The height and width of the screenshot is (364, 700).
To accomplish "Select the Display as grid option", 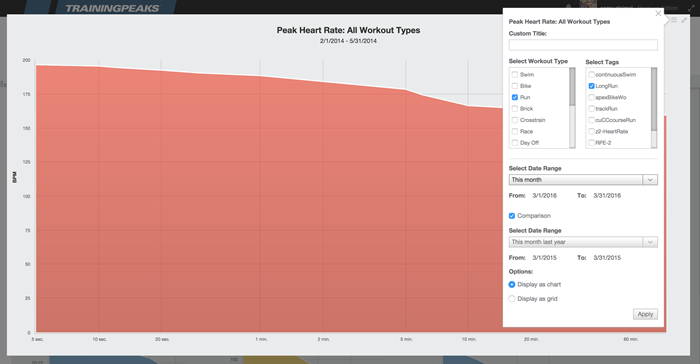I will tap(512, 299).
